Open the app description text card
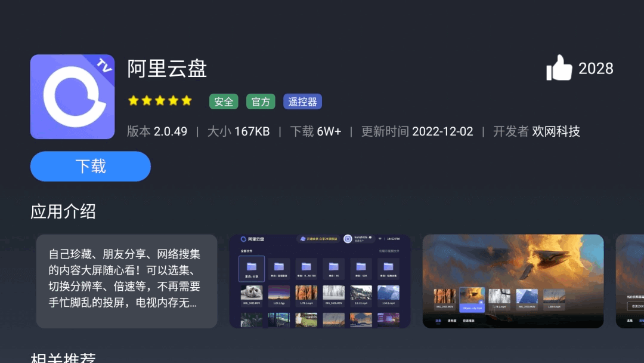 [x=126, y=281]
